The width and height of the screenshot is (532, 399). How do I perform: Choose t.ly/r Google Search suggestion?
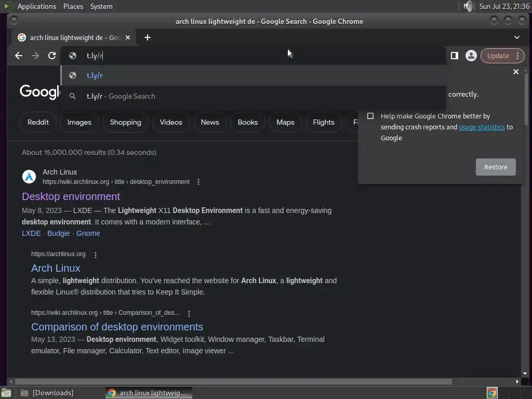pyautogui.click(x=253, y=96)
